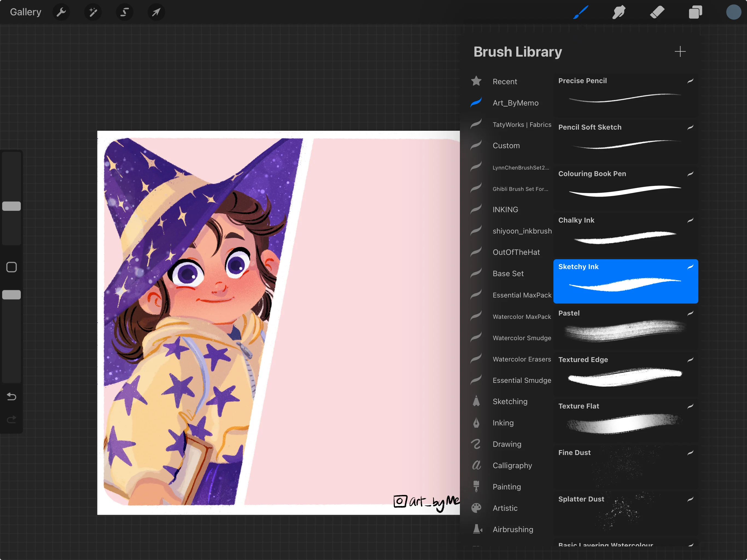Select the Transform arrow tool
Screen dimensions: 747x560
[156, 12]
